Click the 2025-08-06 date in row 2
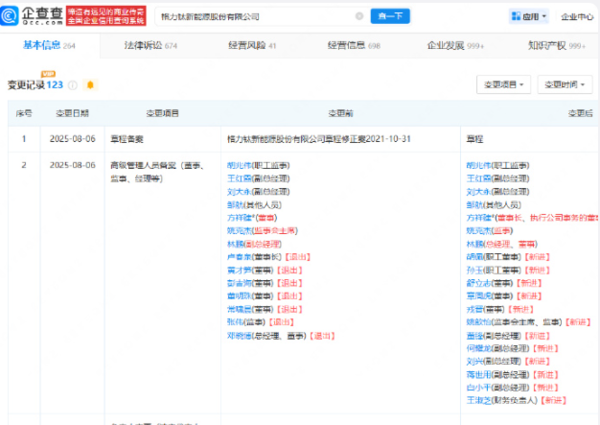 72,165
